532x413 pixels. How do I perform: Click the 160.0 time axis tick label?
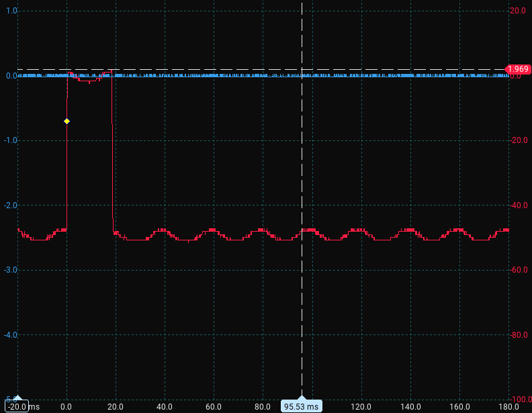point(459,406)
